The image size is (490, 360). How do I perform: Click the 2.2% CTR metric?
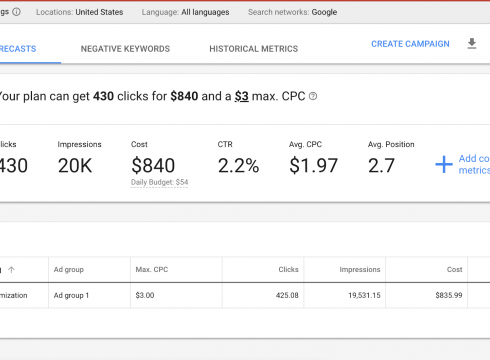pos(238,166)
